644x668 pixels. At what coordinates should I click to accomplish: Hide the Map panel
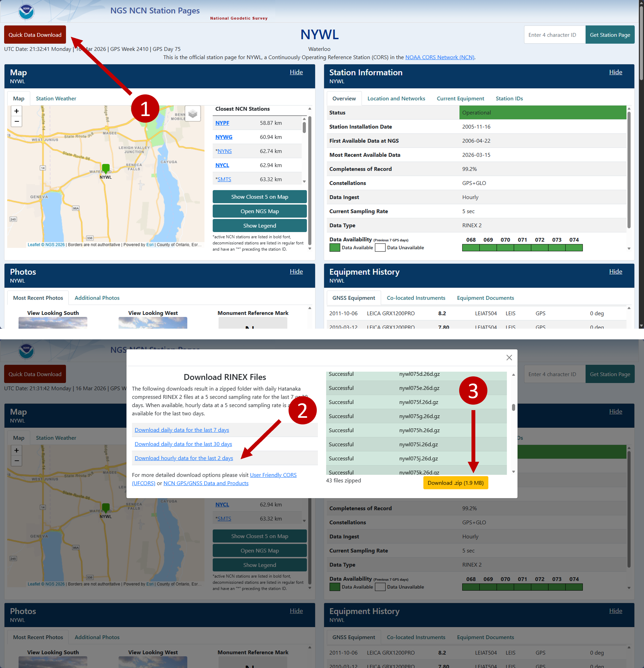[x=296, y=72]
